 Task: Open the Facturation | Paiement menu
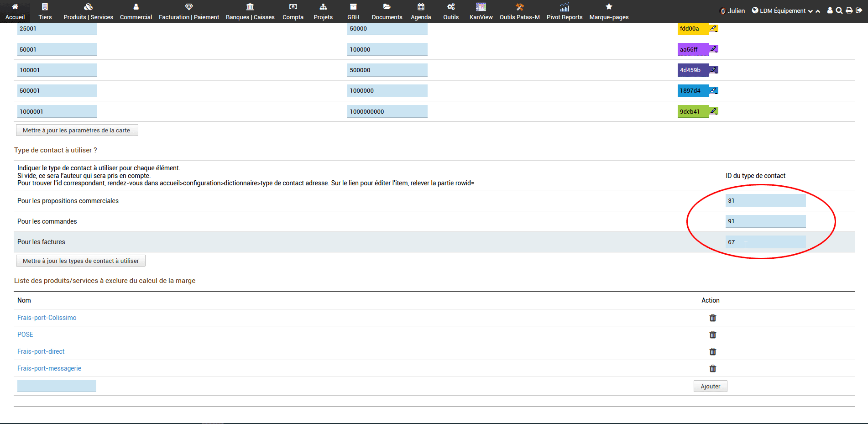pos(188,11)
